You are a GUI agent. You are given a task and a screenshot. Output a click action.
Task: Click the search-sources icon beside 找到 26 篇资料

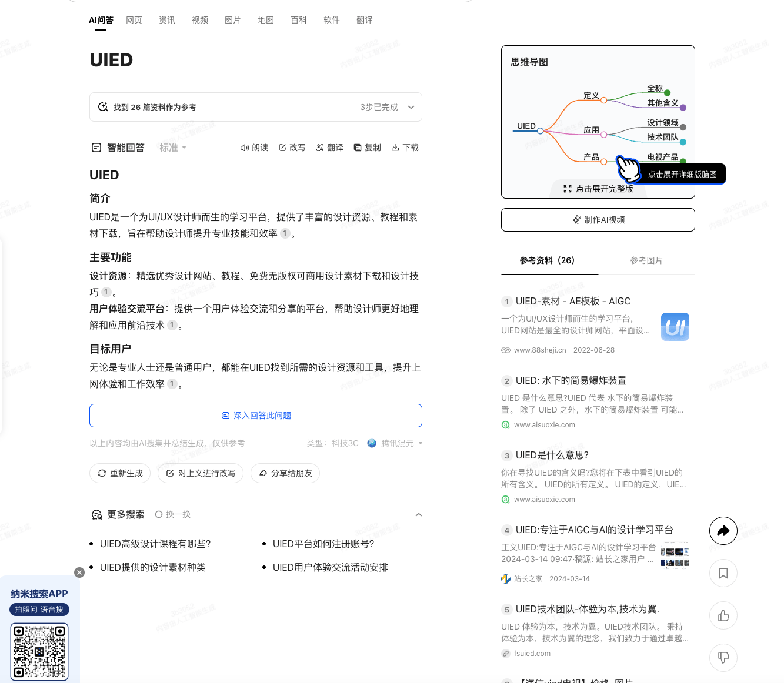103,107
